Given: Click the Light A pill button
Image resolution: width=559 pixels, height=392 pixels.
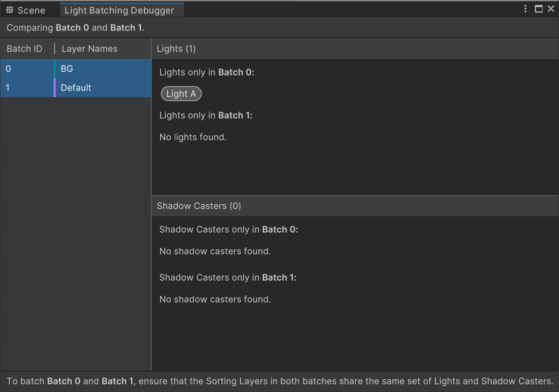Looking at the screenshot, I should 181,94.
